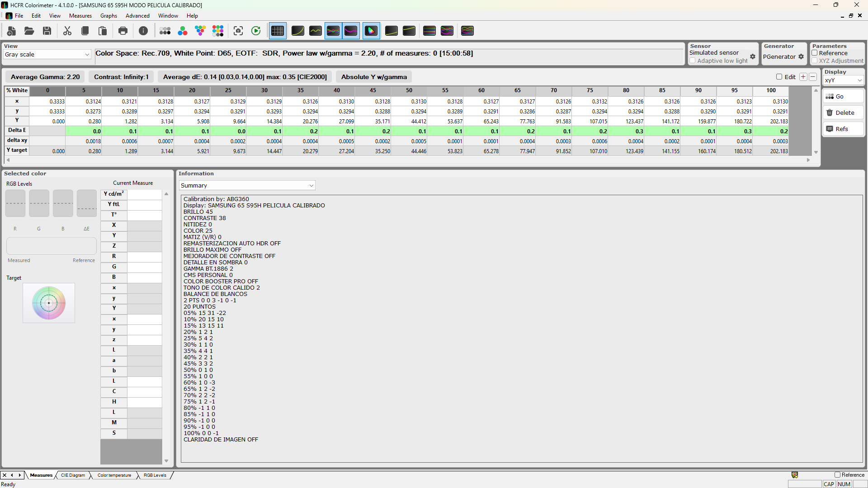Open sensor settings gear
The width and height of the screenshot is (868, 488).
753,56
